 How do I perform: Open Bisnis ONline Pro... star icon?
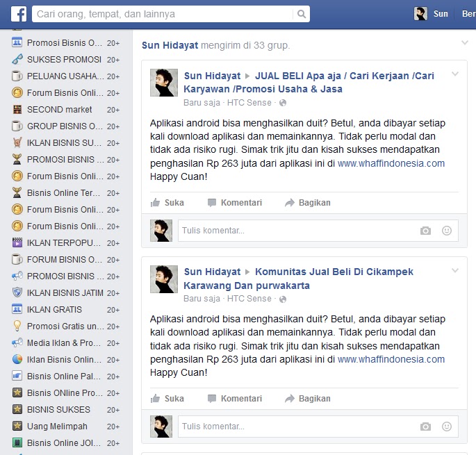[17, 392]
